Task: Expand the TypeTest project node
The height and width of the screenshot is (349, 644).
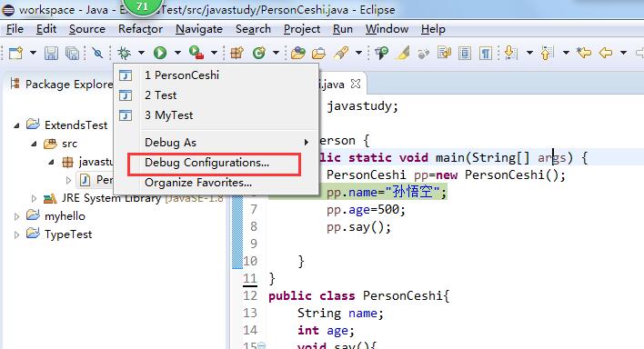Action: 16,234
